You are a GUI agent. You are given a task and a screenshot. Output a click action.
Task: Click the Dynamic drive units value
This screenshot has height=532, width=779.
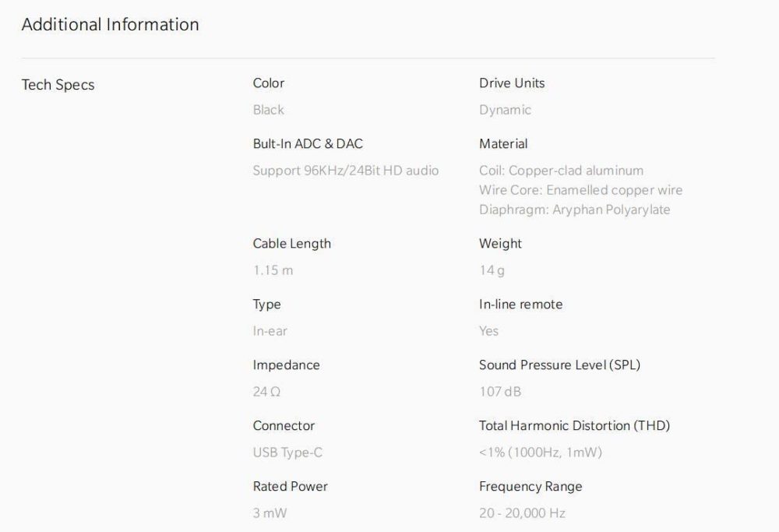click(505, 110)
